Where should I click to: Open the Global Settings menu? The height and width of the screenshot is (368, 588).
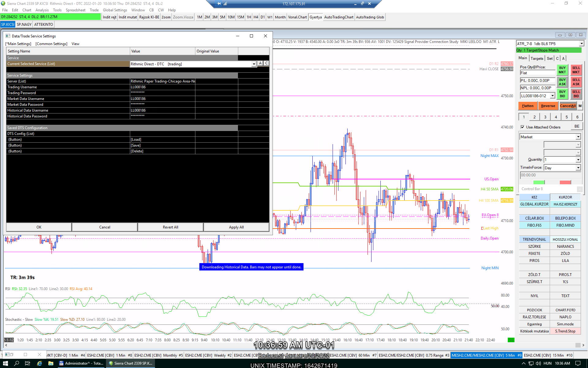coord(115,10)
